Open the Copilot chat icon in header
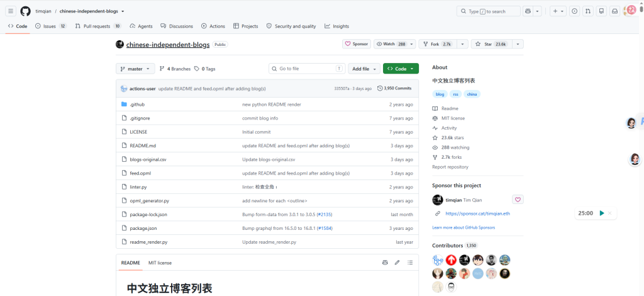This screenshot has width=644, height=296. click(528, 11)
